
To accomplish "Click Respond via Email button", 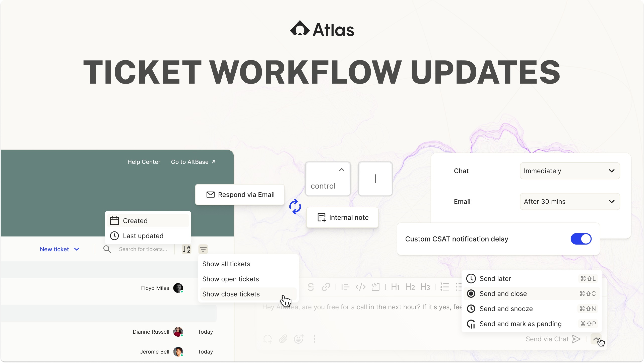I will click(x=240, y=195).
